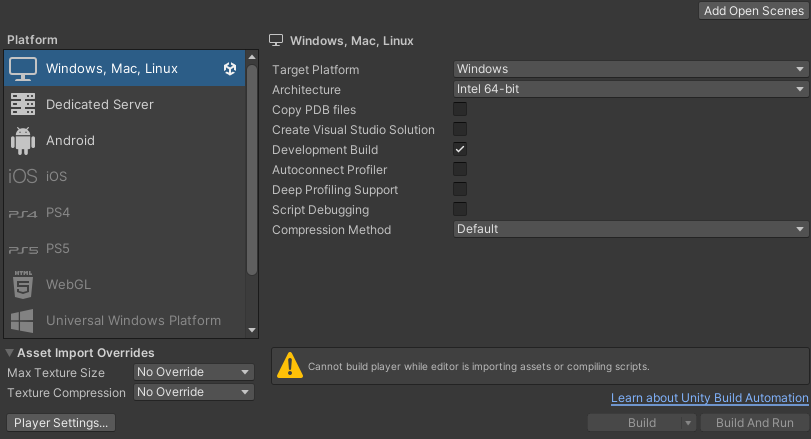Click the Development Build label
Viewport: 811px width, 439px height.
[x=325, y=149]
